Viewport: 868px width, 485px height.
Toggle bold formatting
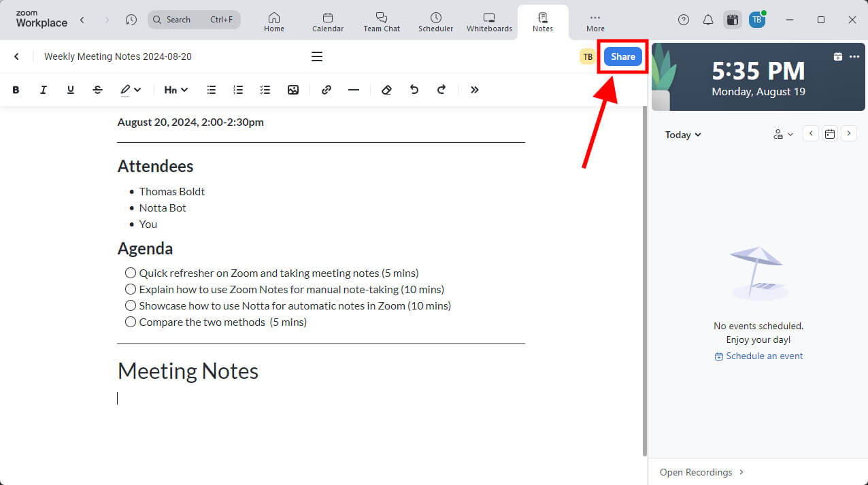tap(16, 90)
